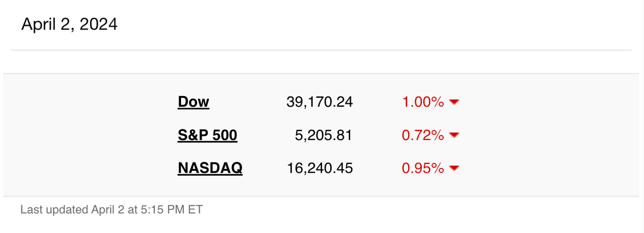Click 'April 2' in the last updated line
Screen dimensions: 644x233
coord(107,209)
